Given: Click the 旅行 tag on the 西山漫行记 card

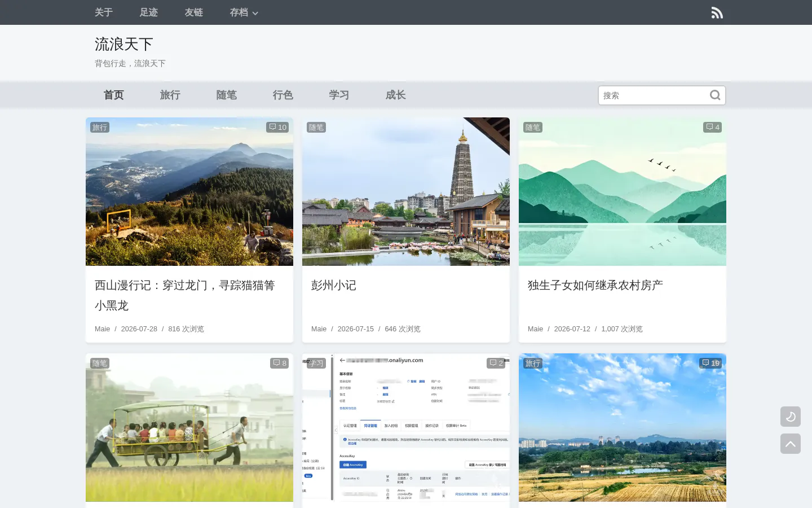Looking at the screenshot, I should tap(100, 127).
